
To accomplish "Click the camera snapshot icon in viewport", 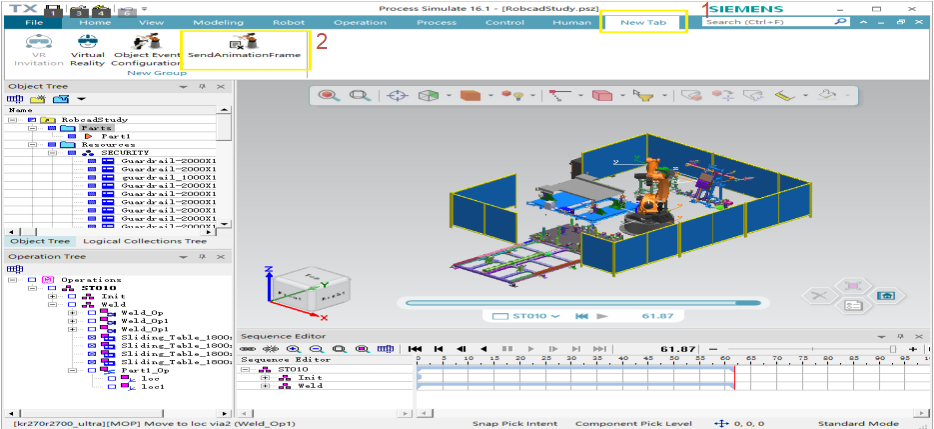I will click(x=884, y=295).
